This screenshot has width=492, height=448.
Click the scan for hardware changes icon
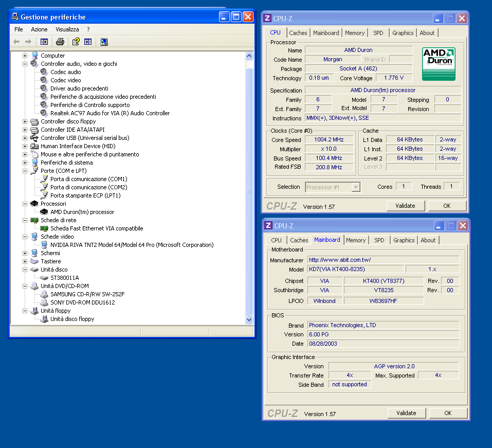(x=104, y=42)
